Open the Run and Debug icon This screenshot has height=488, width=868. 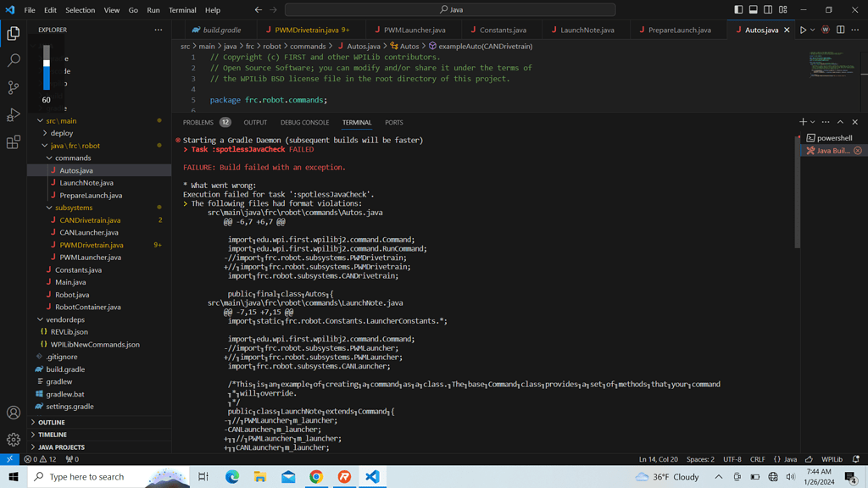(x=12, y=114)
